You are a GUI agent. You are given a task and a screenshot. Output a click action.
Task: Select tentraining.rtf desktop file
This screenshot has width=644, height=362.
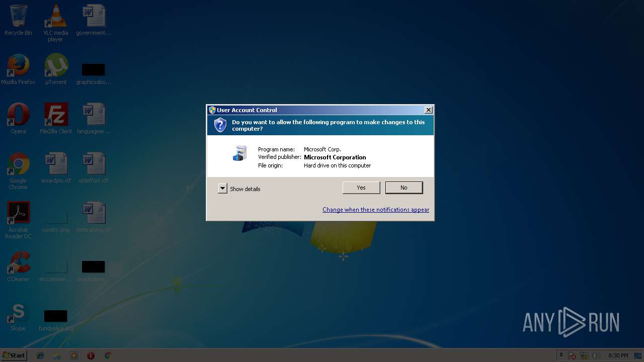tap(94, 217)
